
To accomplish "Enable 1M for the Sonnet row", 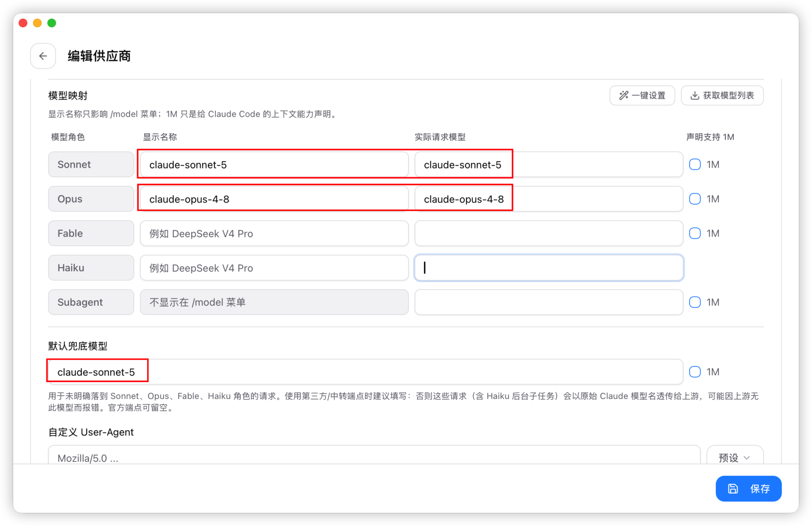I will [x=695, y=164].
